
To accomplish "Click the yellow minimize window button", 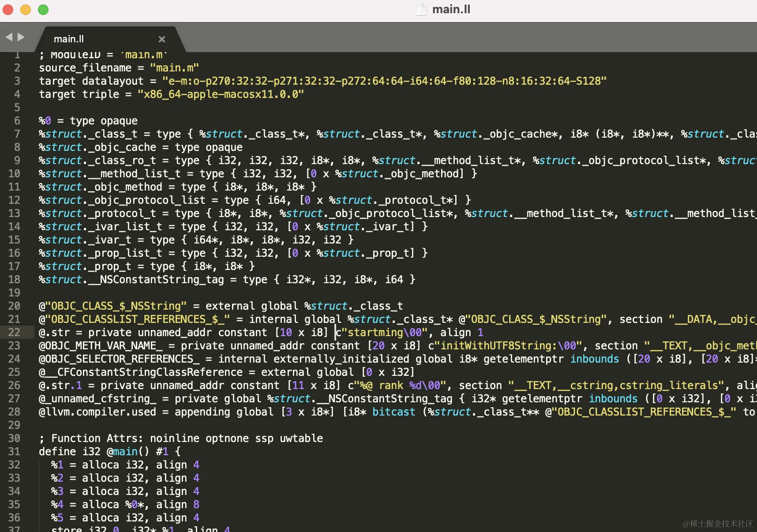I will (x=26, y=9).
